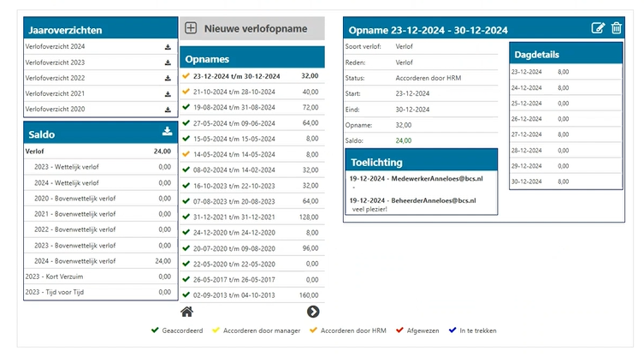This screenshot has height=357, width=644.
Task: Download the Saldo overview
Action: pos(167,132)
